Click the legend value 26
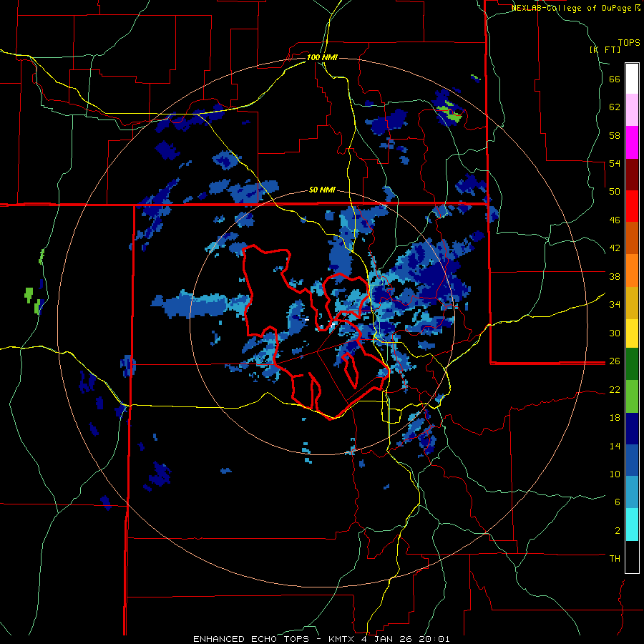This screenshot has height=644, width=644. (615, 361)
